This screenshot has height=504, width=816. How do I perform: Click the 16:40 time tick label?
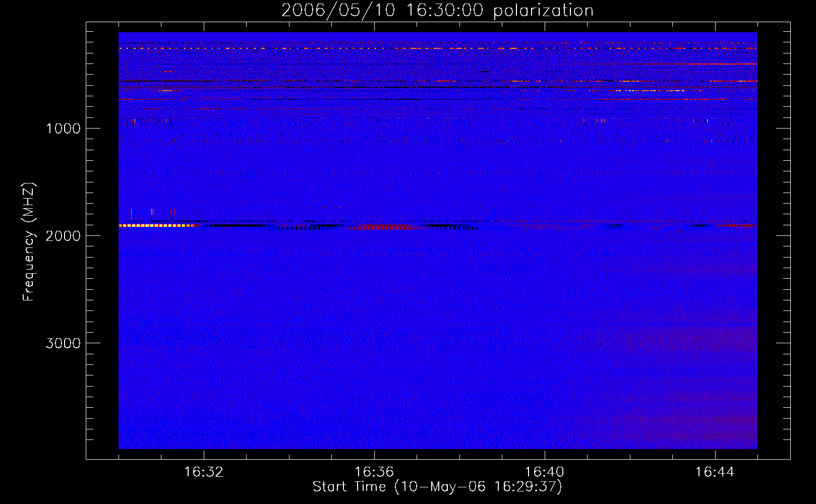pos(545,472)
